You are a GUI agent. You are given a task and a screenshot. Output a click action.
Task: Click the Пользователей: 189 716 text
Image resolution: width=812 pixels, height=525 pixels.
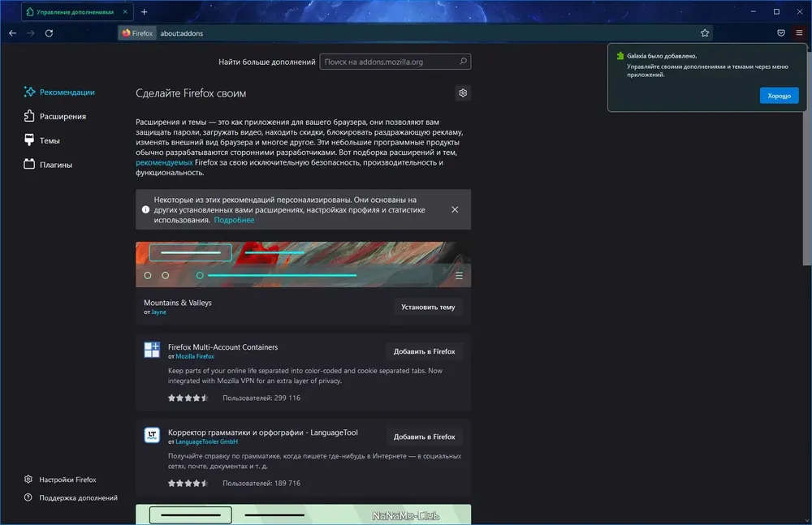(261, 483)
